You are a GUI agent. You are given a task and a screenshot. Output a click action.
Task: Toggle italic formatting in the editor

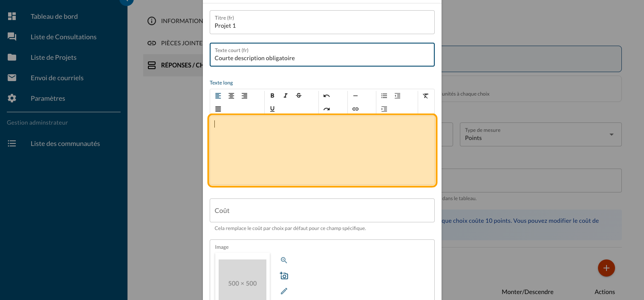286,96
